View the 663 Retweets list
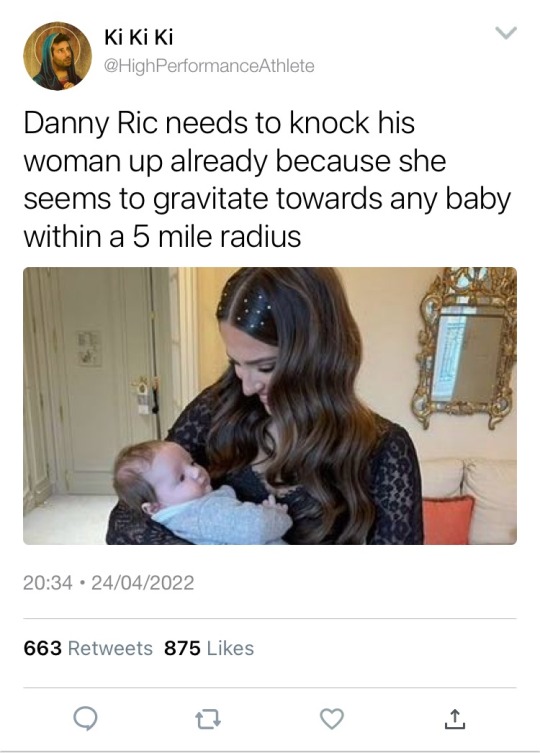540x753 pixels. (88, 648)
